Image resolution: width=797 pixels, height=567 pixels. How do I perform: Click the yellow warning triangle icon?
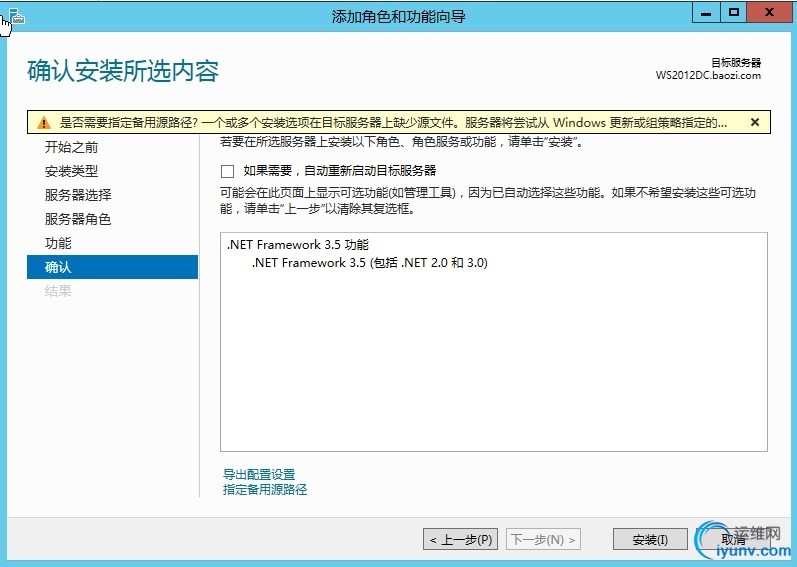coord(44,122)
